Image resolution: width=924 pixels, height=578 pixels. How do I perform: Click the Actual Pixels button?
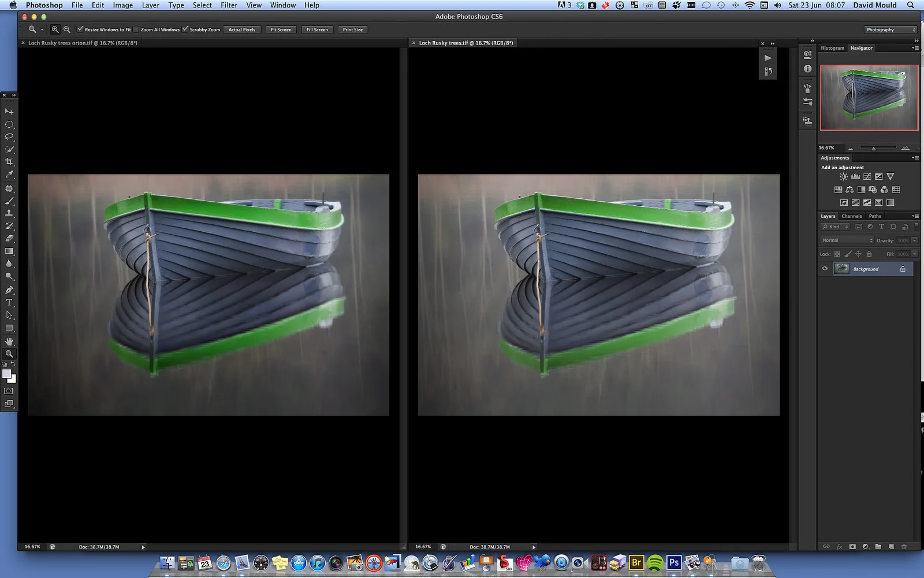click(242, 29)
